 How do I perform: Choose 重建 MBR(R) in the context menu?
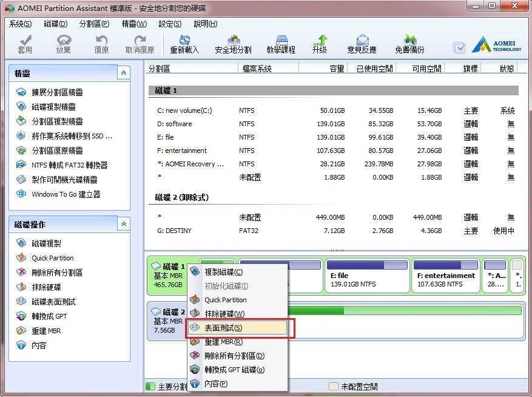pyautogui.click(x=238, y=342)
